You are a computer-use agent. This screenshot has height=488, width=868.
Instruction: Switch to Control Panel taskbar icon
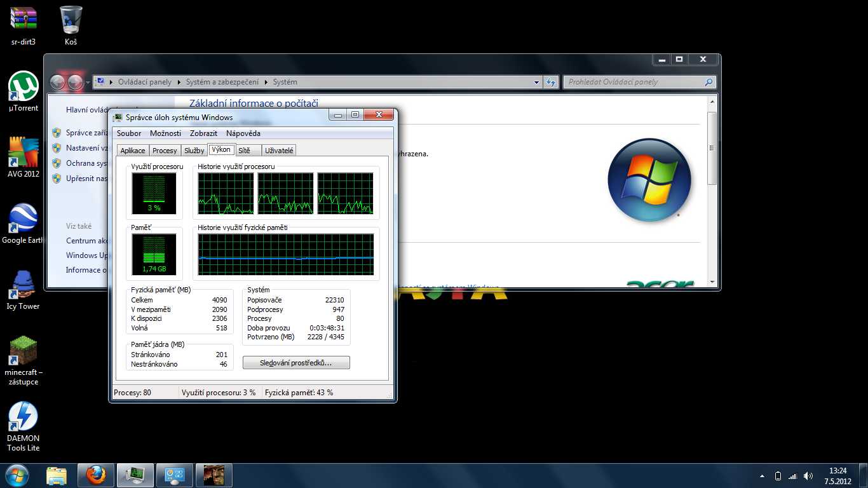pyautogui.click(x=175, y=475)
